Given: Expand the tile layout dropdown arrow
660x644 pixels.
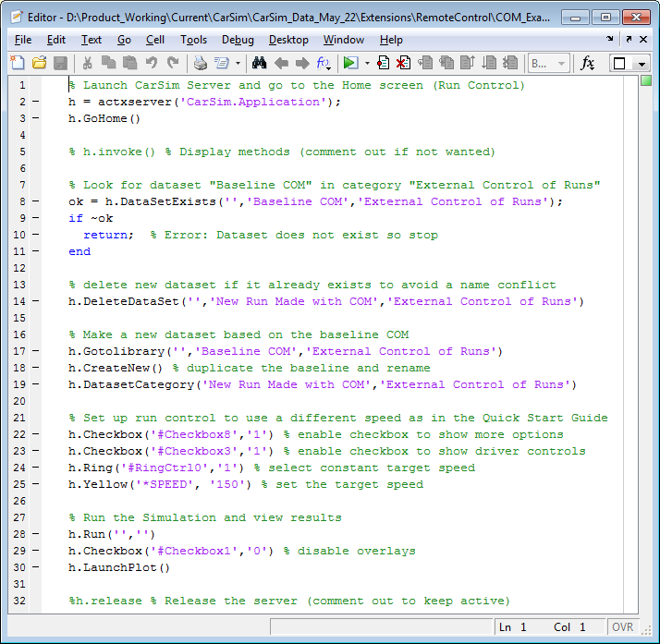Looking at the screenshot, I should point(642,64).
